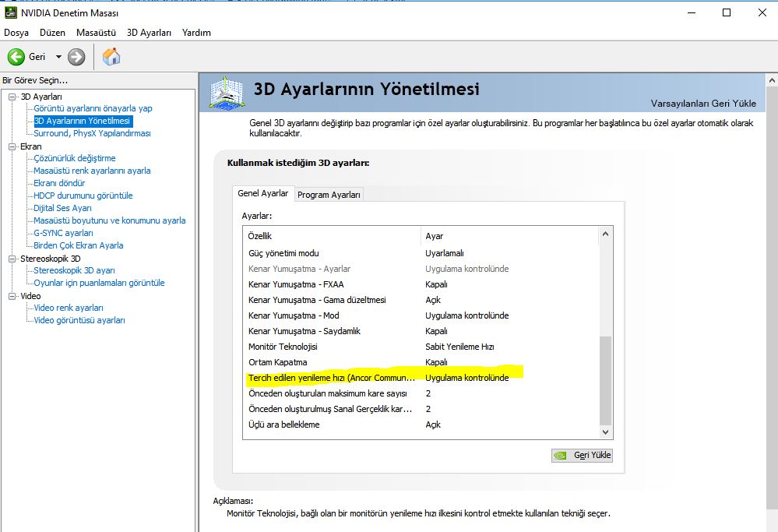
Task: Switch to the Program Ayarları tab
Action: point(329,195)
